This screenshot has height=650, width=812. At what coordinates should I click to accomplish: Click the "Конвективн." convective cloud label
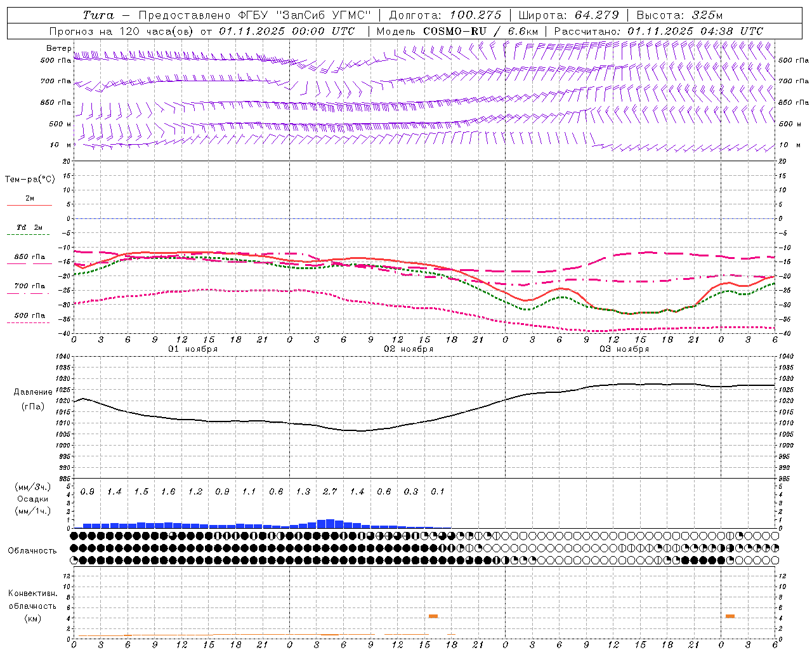click(33, 594)
